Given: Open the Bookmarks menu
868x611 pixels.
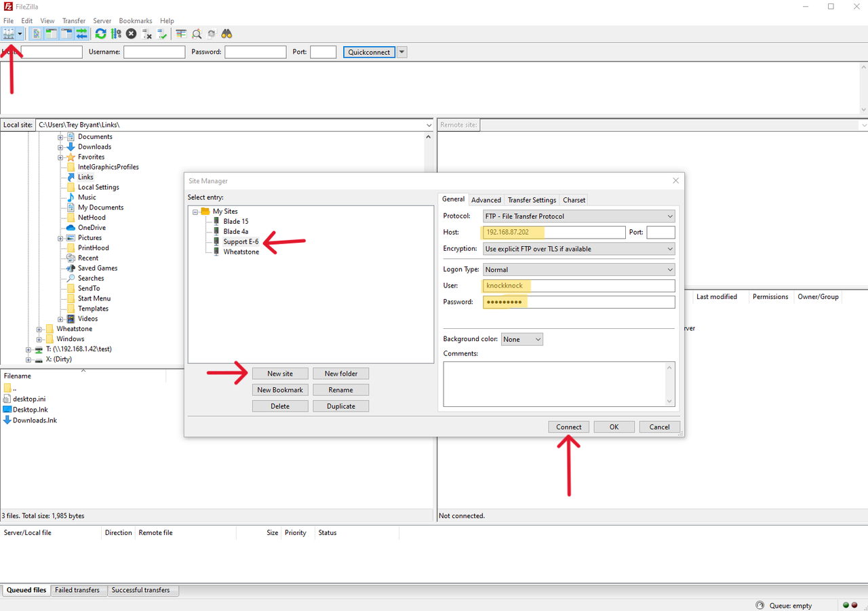Looking at the screenshot, I should coord(136,21).
